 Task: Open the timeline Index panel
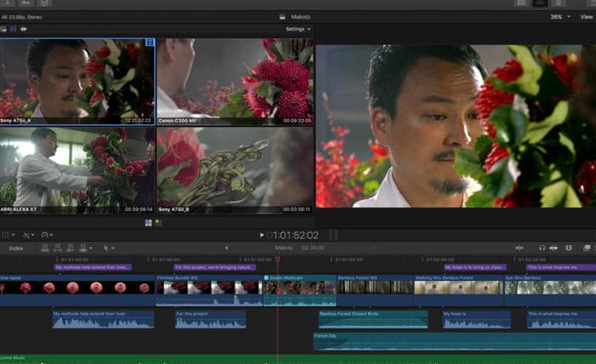pyautogui.click(x=16, y=247)
